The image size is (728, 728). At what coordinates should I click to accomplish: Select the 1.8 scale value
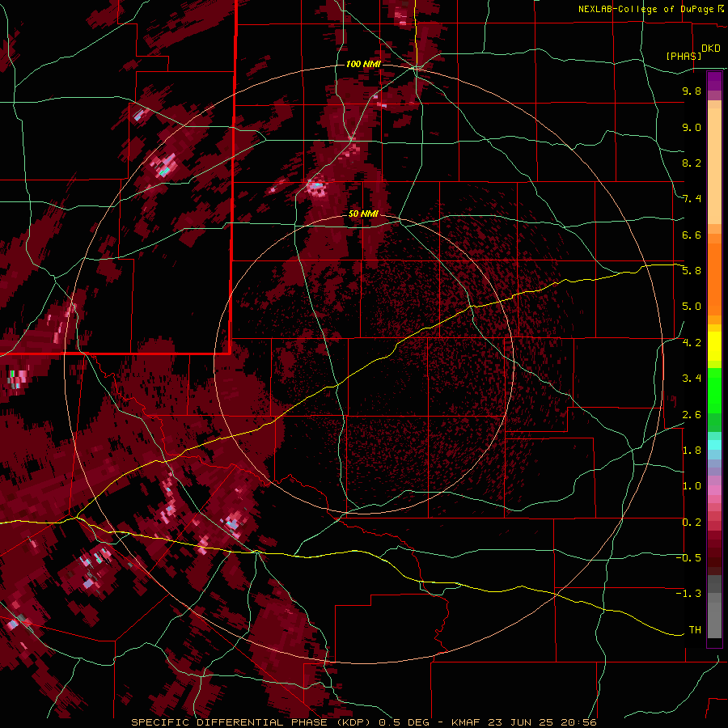tap(692, 451)
